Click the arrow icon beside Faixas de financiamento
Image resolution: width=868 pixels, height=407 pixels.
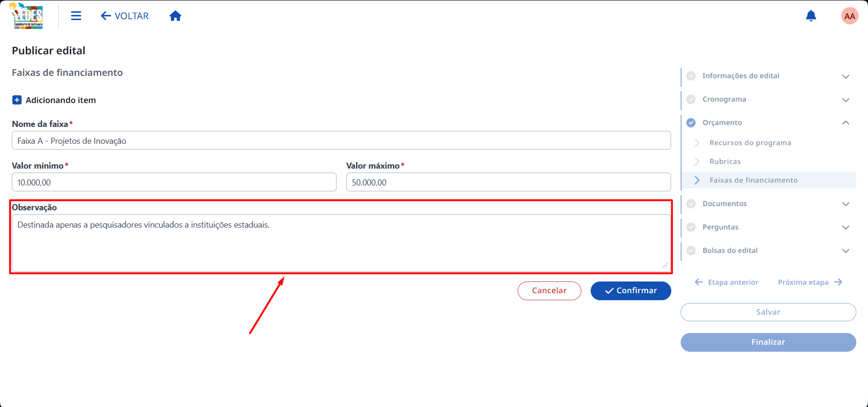point(697,180)
